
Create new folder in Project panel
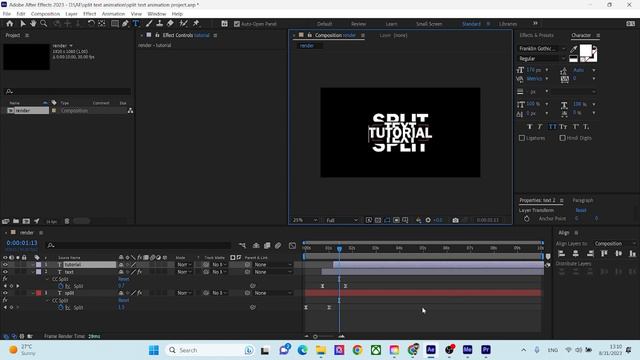(x=16, y=221)
